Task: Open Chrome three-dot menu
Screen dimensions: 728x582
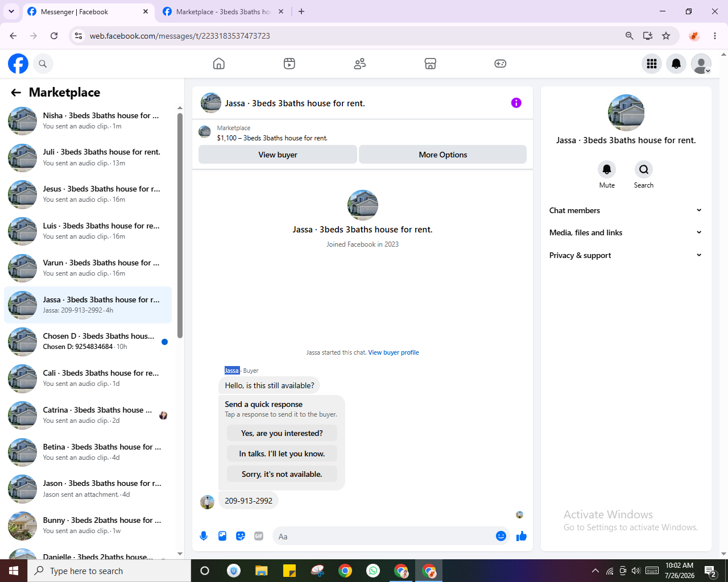Action: click(715, 36)
